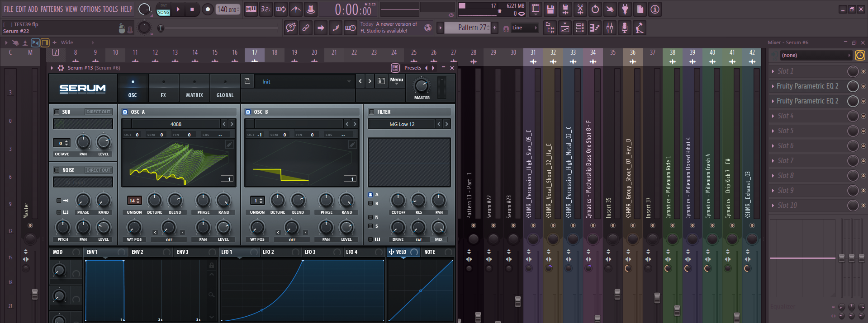This screenshot has width=868, height=323.
Task: Switch to the MATRIX tab in Serum
Action: tap(194, 88)
